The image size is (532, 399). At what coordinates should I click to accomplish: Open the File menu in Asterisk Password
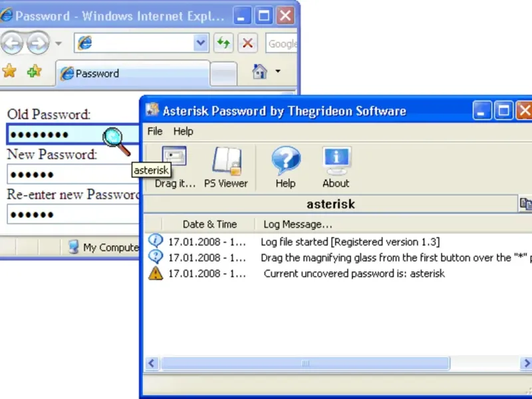click(155, 131)
